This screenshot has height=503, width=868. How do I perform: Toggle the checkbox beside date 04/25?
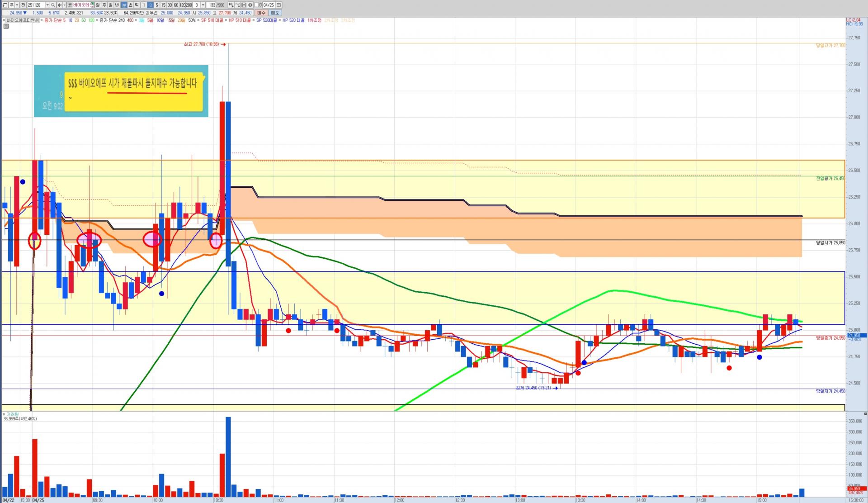[x=256, y=5]
